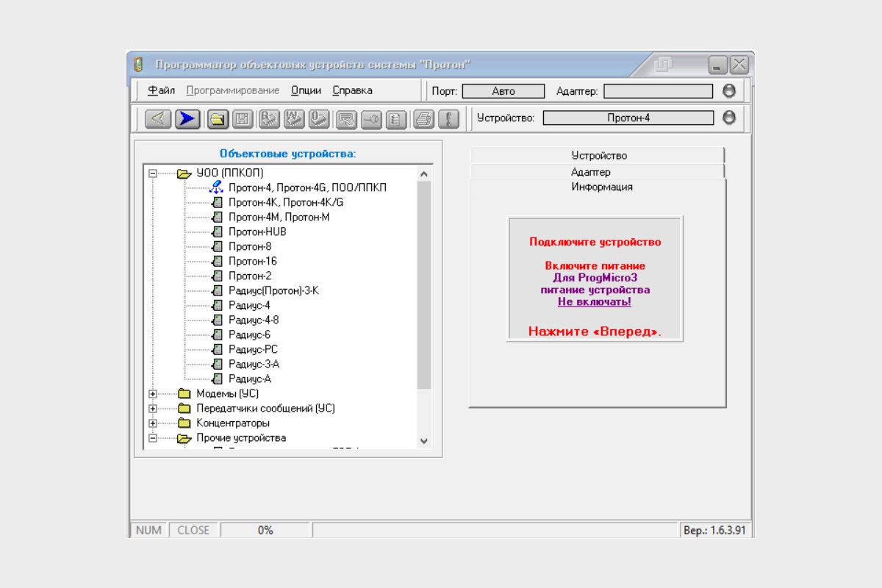Image resolution: width=882 pixels, height=588 pixels.
Task: Click the chip icon marked R
Action: point(269,118)
